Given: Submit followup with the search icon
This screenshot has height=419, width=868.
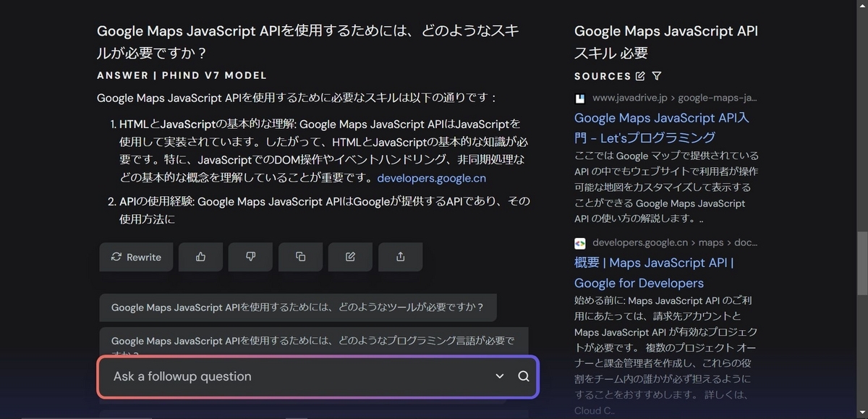Looking at the screenshot, I should pos(524,376).
